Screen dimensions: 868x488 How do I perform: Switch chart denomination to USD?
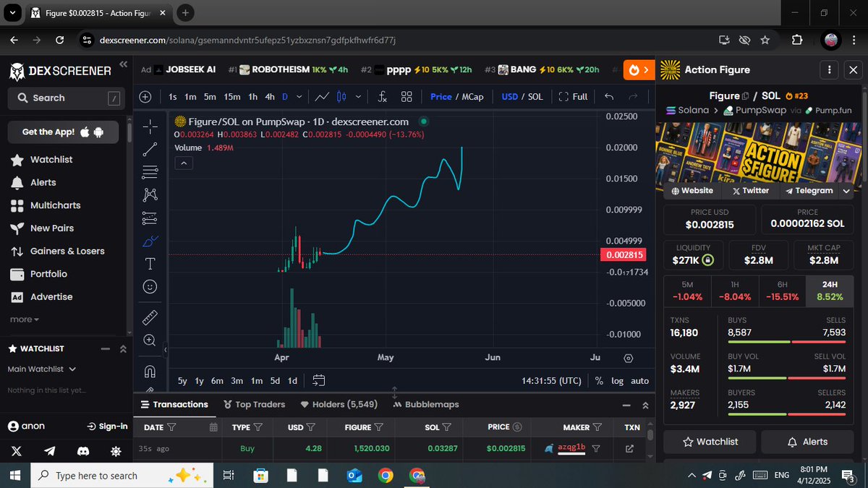tap(510, 96)
